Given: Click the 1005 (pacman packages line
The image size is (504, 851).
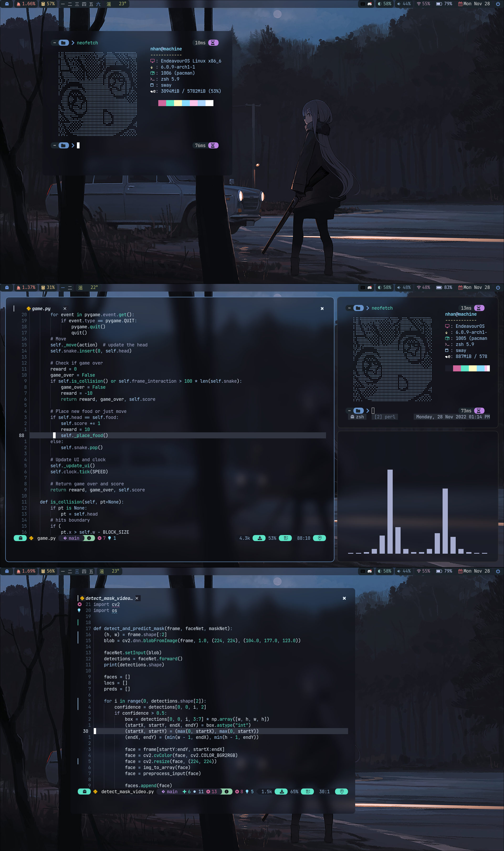Looking at the screenshot, I should pyautogui.click(x=466, y=338).
